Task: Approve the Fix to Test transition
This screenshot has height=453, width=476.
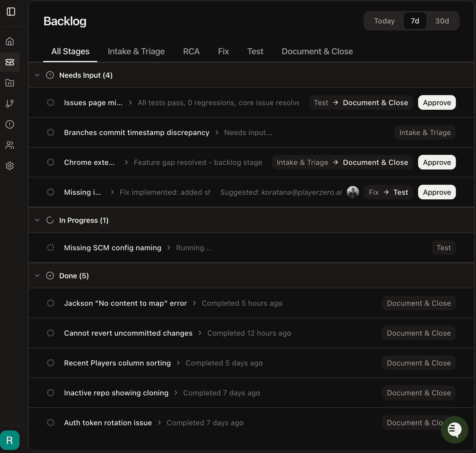Action: [437, 192]
